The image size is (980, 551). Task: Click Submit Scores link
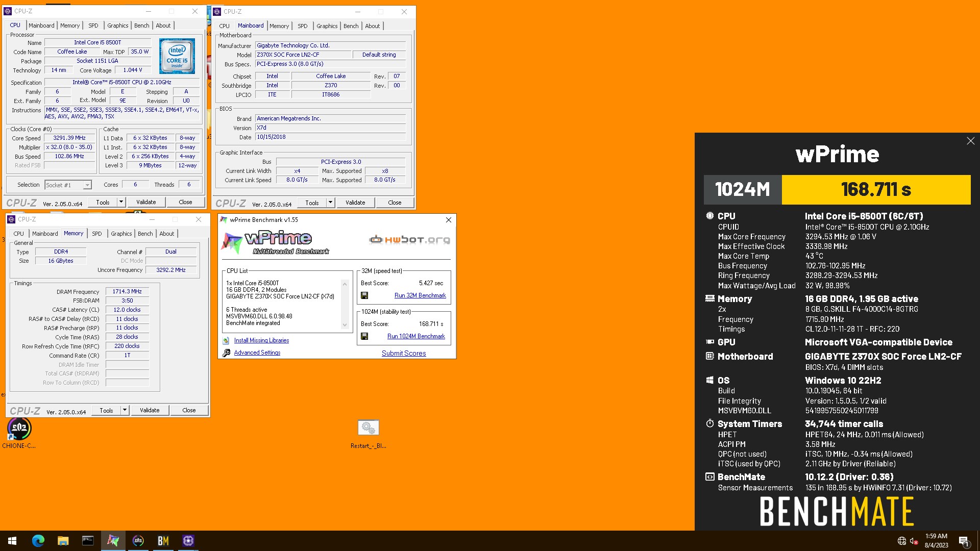point(404,353)
